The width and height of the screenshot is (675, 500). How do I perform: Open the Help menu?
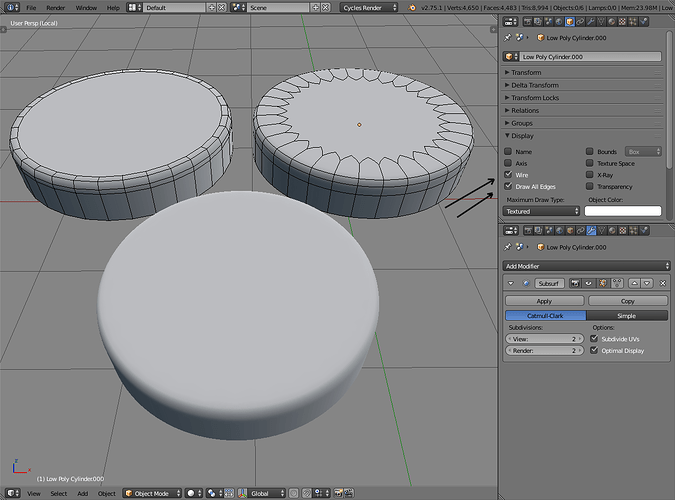click(113, 8)
